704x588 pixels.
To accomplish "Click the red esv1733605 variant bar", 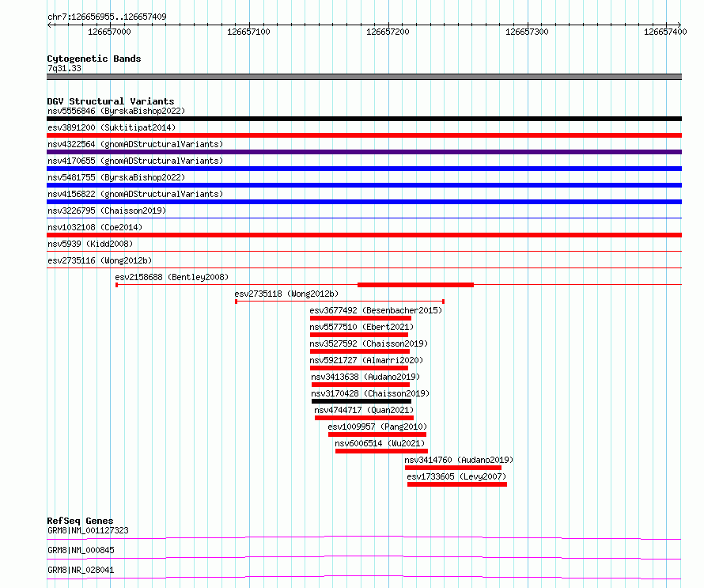I will (x=457, y=484).
